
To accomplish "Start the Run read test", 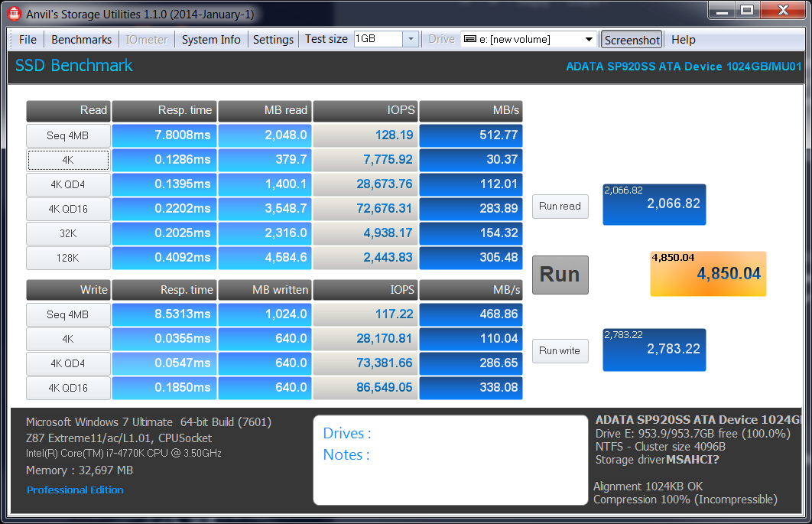I will point(560,206).
